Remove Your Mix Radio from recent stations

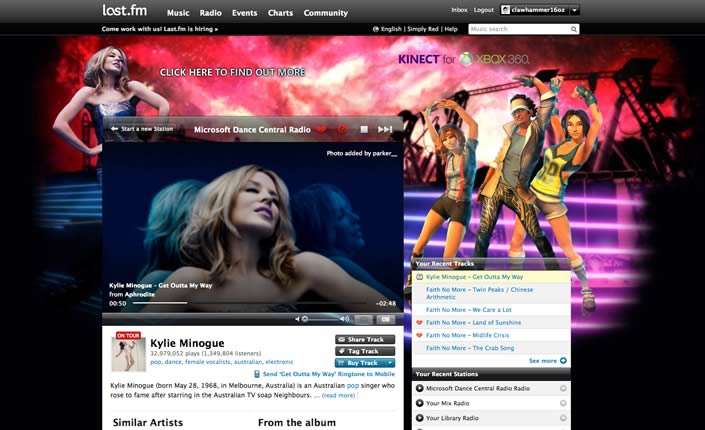point(563,403)
